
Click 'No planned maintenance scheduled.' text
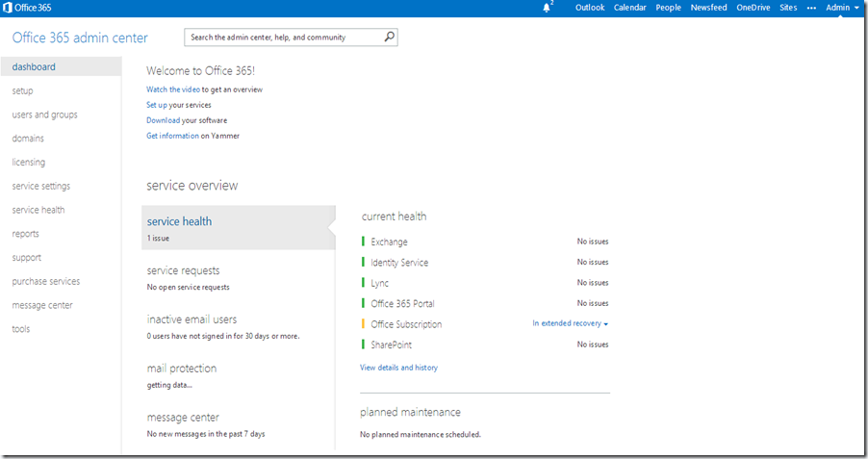421,435
